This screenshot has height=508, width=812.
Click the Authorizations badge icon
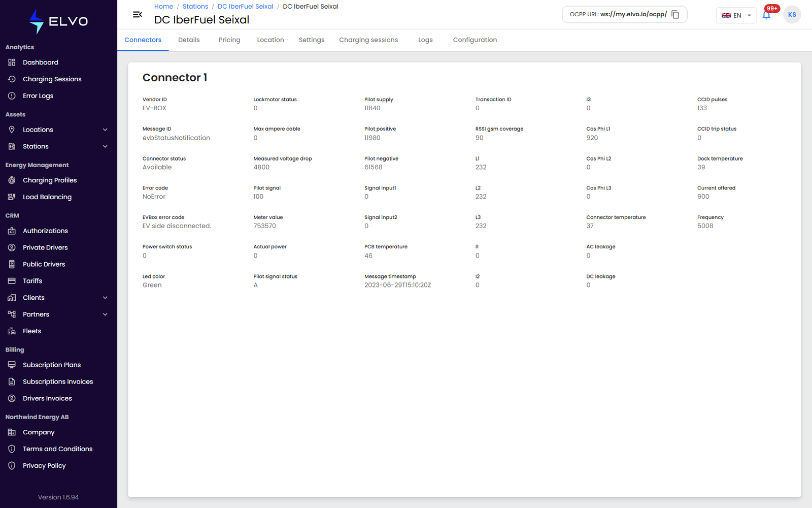12,231
